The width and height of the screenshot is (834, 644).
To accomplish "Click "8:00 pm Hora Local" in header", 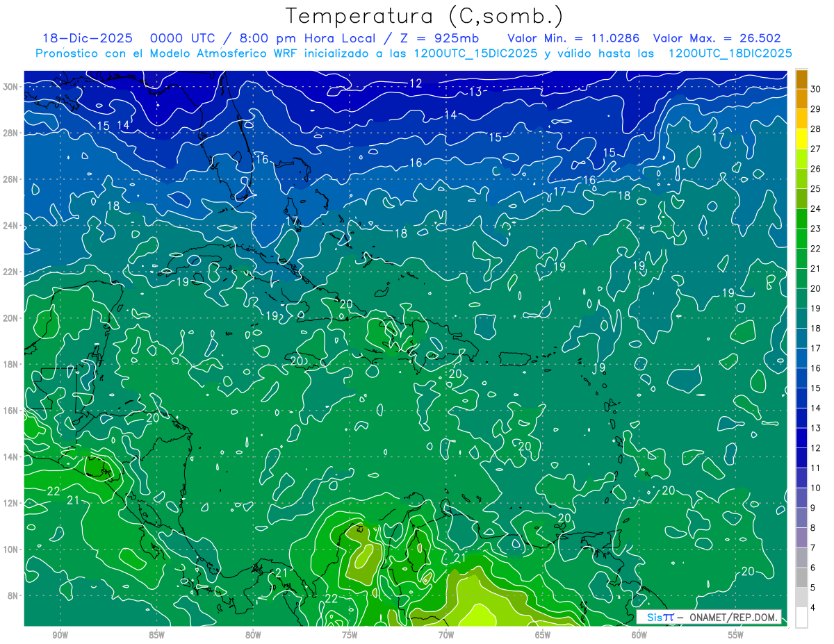I will 307,38.
